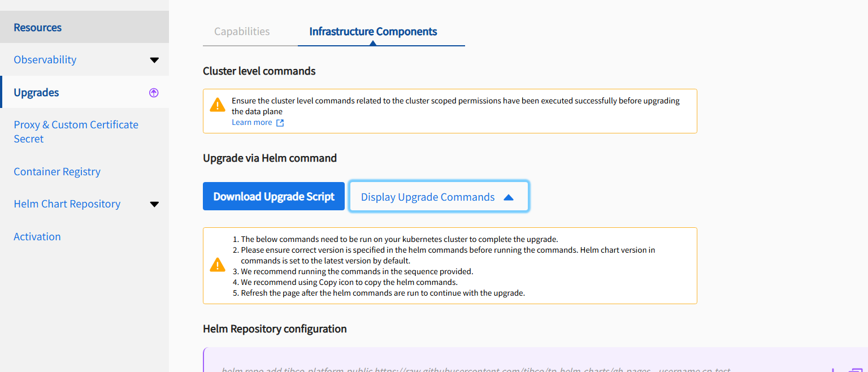The image size is (868, 372).
Task: Select Upgrades in the sidebar
Action: 36,93
